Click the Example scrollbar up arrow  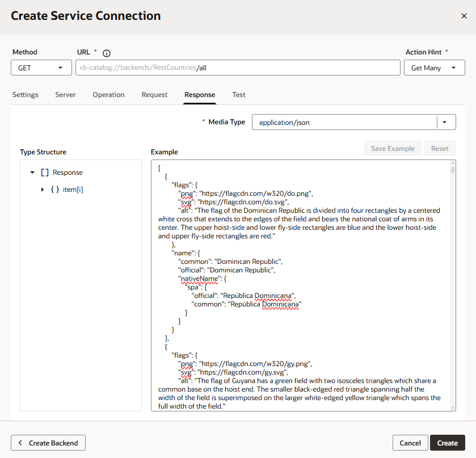[453, 163]
